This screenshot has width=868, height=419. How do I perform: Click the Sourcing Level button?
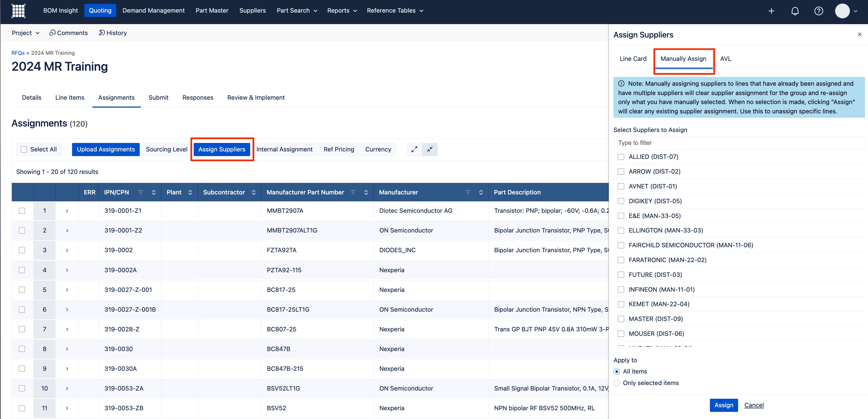coord(167,149)
